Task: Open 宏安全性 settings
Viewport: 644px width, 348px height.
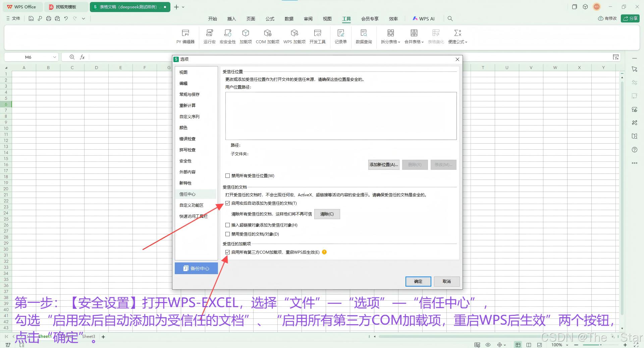Action: click(x=228, y=37)
